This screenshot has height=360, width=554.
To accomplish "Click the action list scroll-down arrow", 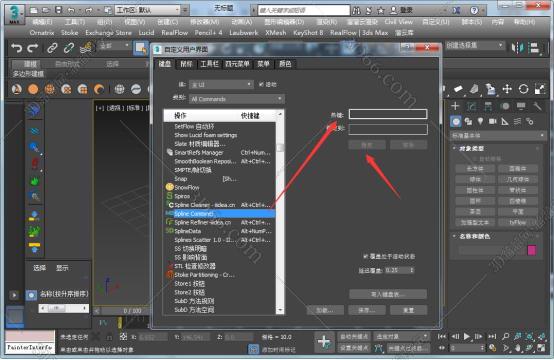I will 280,310.
